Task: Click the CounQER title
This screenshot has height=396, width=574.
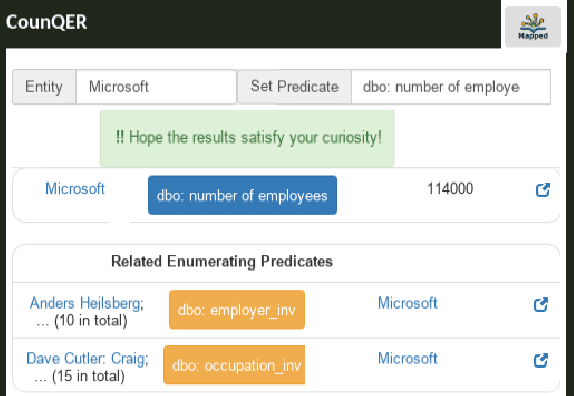Action: click(46, 22)
